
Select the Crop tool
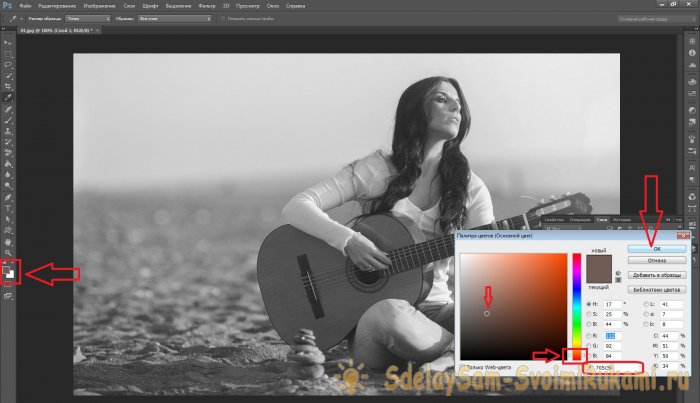pos(8,87)
